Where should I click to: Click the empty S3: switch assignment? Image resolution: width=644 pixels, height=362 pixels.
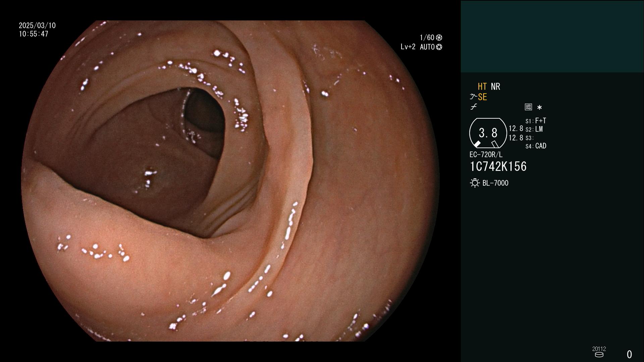click(529, 138)
